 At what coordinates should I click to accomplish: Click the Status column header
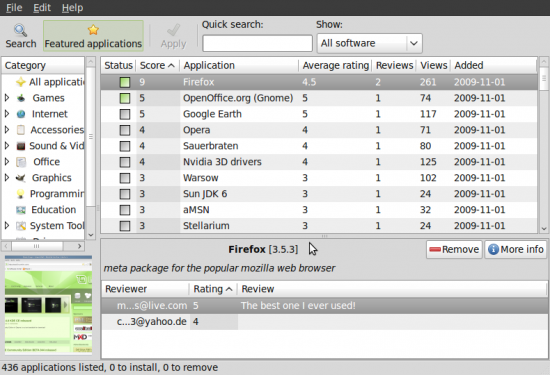click(118, 66)
